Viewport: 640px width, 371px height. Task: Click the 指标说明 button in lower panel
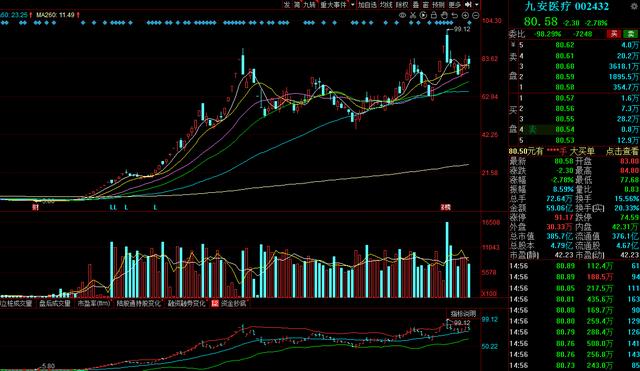tap(463, 314)
